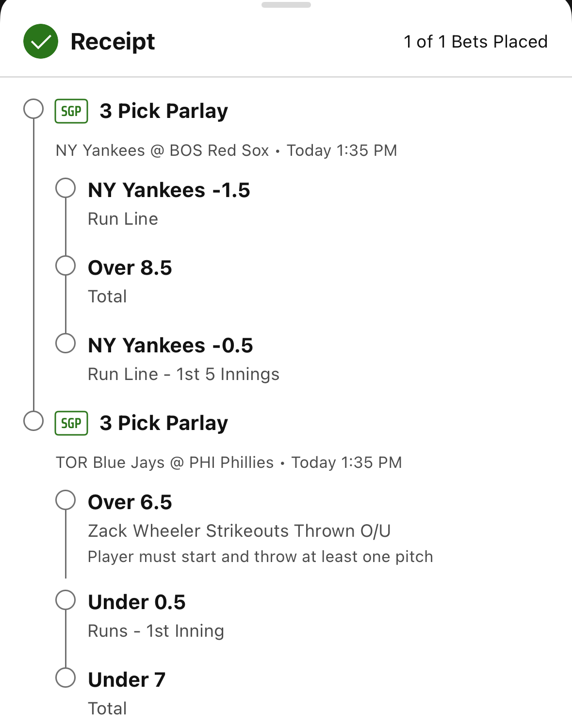Open the second 3 Pick Parlay heading

(163, 423)
